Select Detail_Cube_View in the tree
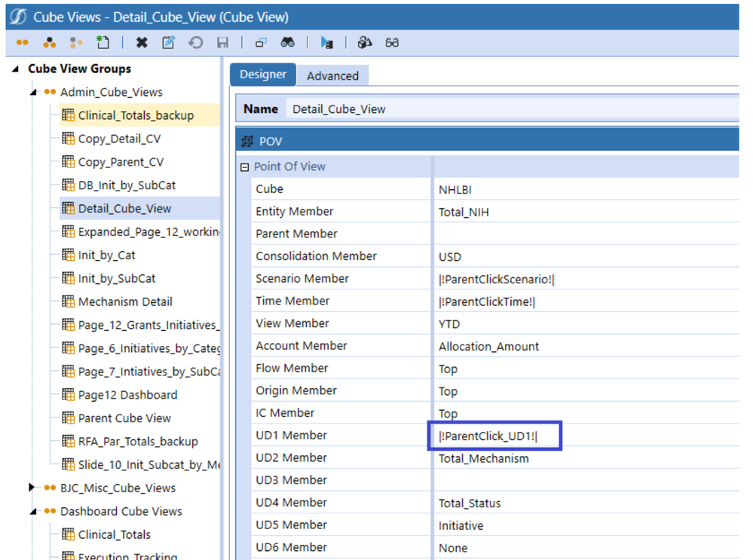Screen dimensions: 753x560 click(x=124, y=209)
